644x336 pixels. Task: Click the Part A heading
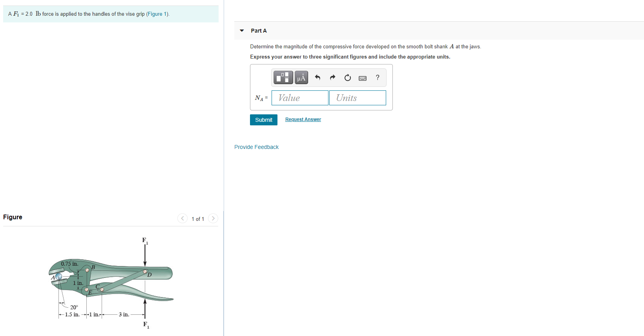pyautogui.click(x=259, y=31)
